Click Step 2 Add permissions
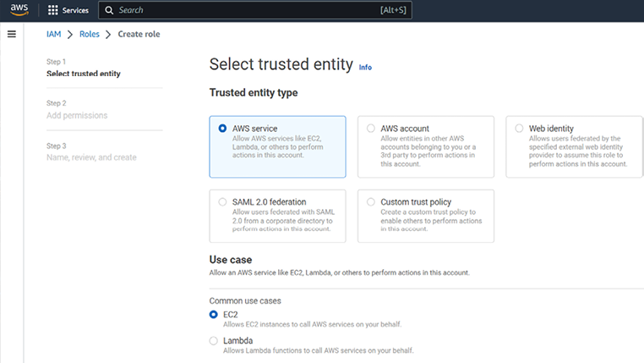The image size is (644, 363). click(x=77, y=115)
